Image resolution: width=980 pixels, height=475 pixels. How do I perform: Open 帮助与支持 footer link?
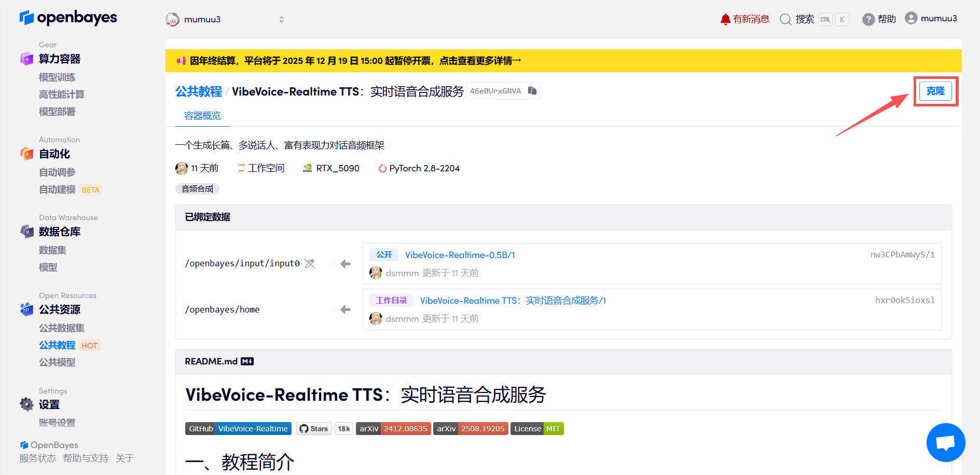coord(86,458)
